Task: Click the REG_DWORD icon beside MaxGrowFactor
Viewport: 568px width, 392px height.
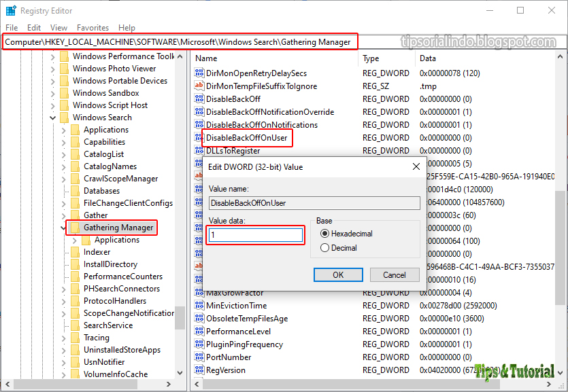Action: click(x=200, y=292)
